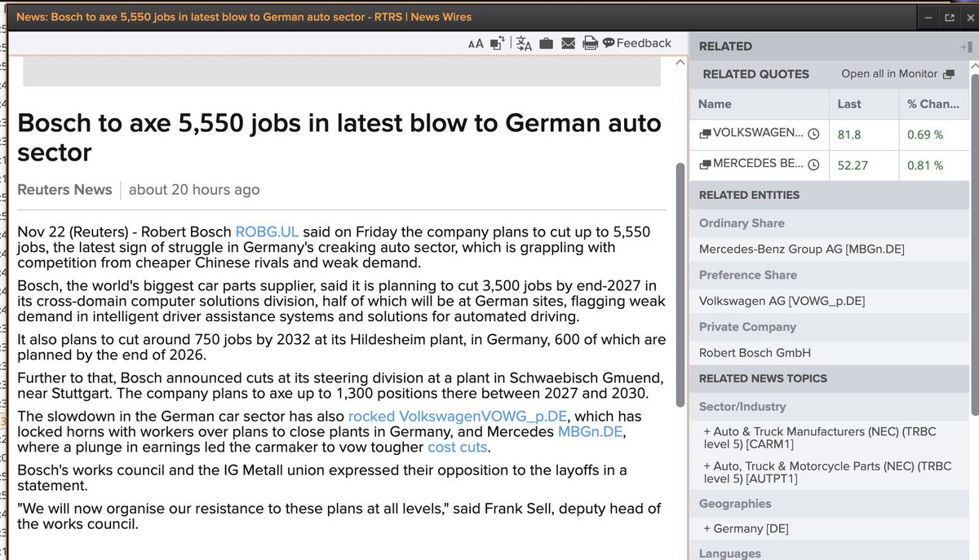979x560 pixels.
Task: Sort quotes by Last column header
Action: click(863, 104)
